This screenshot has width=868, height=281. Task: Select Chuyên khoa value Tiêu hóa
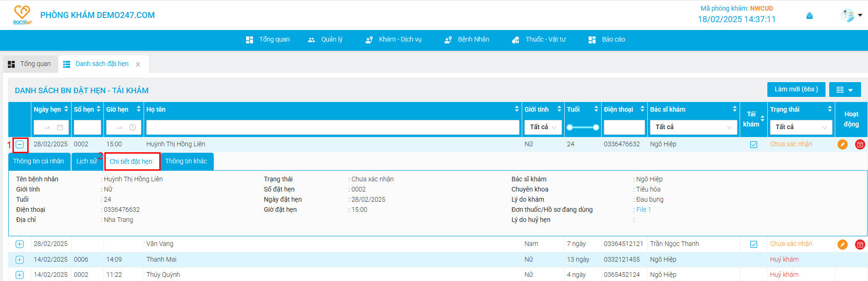pos(648,190)
